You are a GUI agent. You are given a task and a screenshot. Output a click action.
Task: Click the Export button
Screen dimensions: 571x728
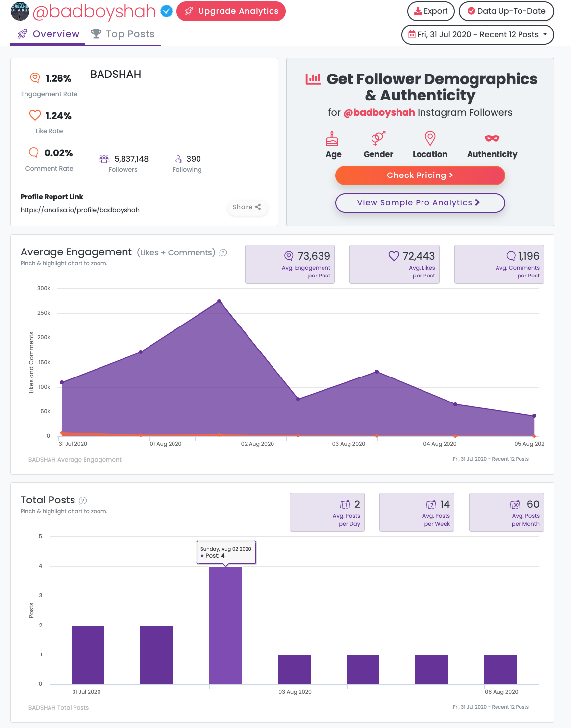pos(431,11)
